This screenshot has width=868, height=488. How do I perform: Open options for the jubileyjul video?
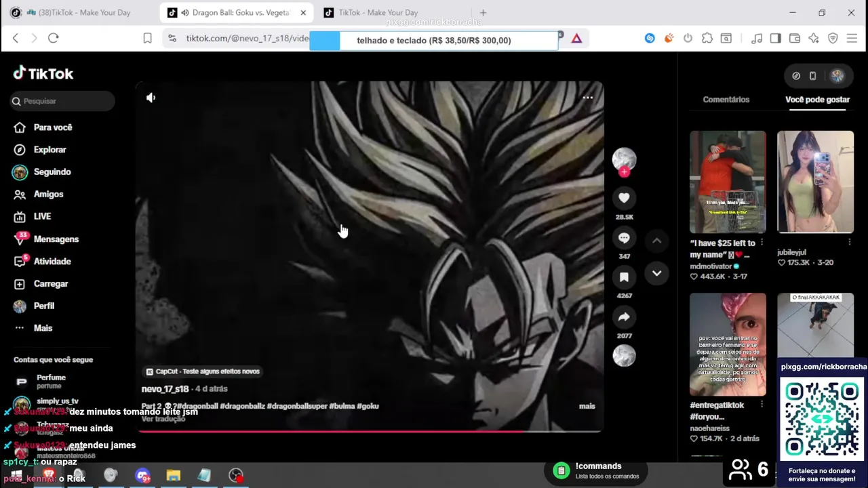point(849,242)
